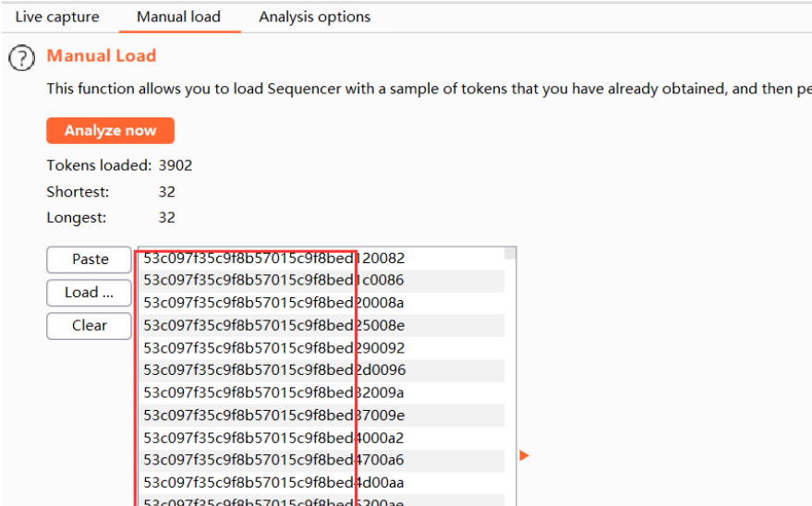Click the Manual Load heading
This screenshot has width=812, height=506.
102,56
